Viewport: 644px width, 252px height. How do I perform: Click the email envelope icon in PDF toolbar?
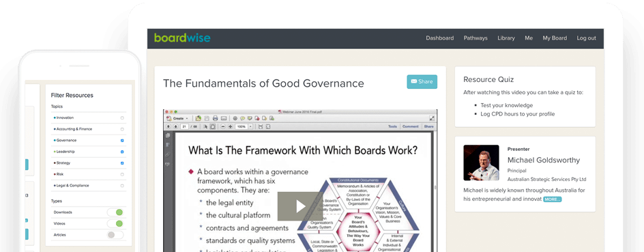[224, 118]
